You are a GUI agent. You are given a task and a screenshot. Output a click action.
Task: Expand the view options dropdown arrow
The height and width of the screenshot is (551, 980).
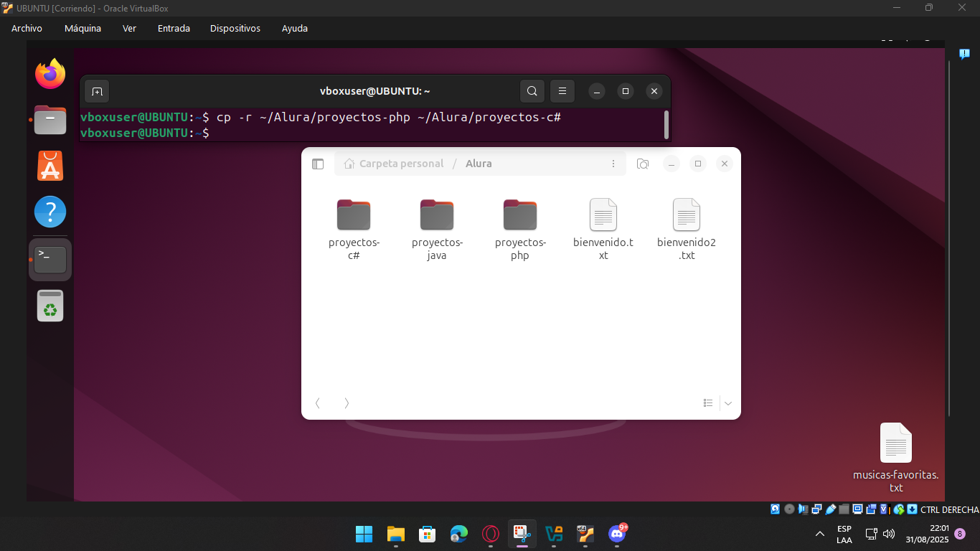pos(728,403)
